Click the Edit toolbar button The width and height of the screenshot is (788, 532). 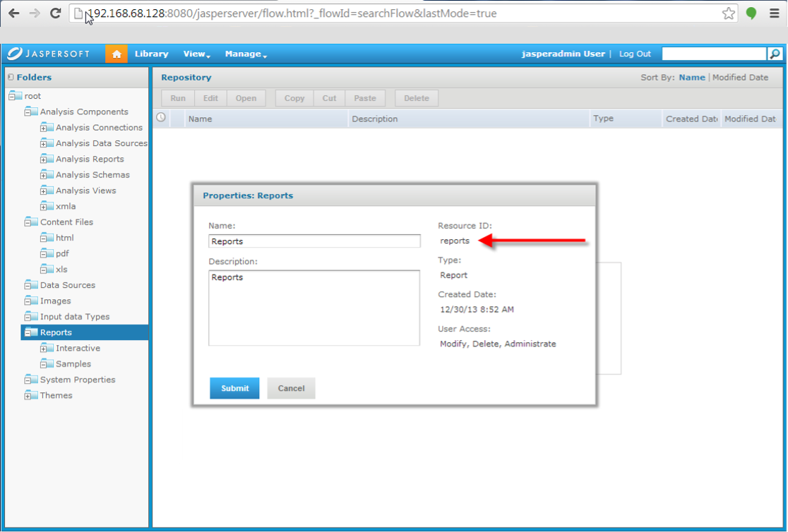pos(210,99)
